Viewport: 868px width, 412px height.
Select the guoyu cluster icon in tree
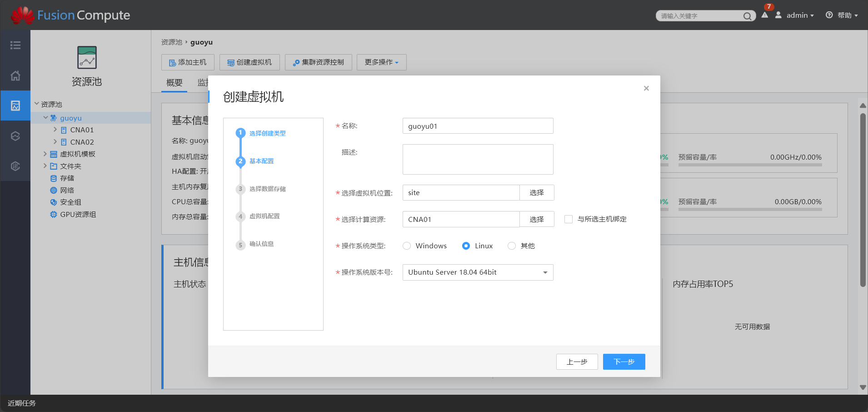pos(54,118)
